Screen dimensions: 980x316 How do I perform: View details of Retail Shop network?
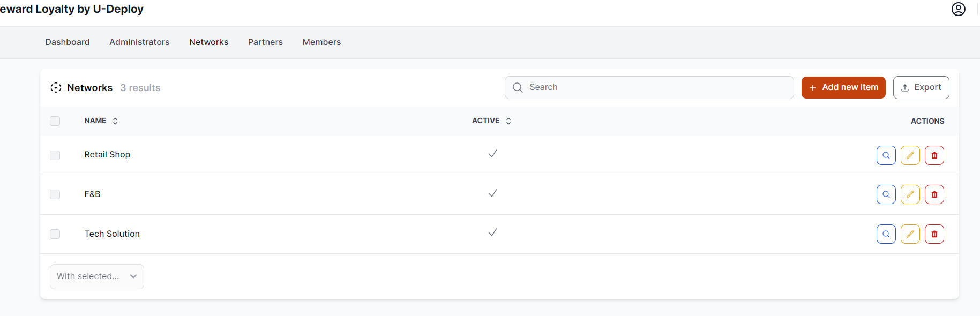[x=886, y=155]
